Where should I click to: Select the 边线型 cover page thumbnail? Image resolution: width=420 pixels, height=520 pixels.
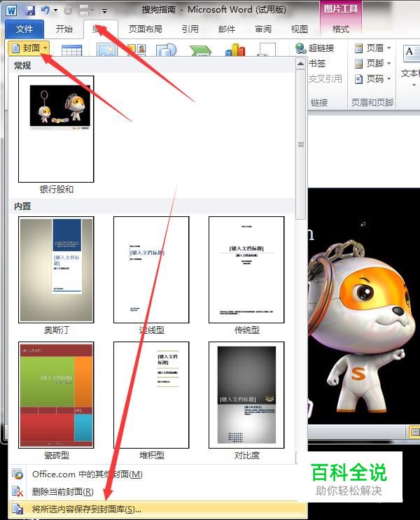(x=151, y=269)
